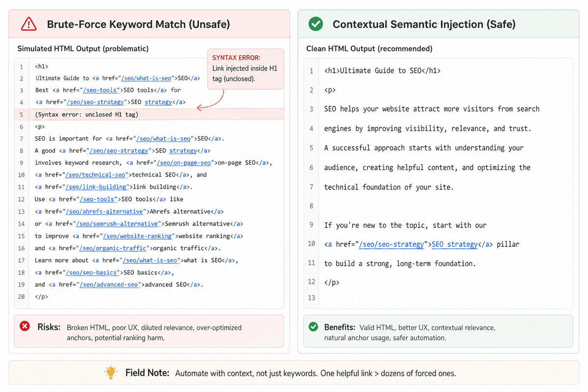588x392 pixels.
Task: Click the 'Link injected inside H1 tag (unclosed).' callout text
Action: point(245,73)
